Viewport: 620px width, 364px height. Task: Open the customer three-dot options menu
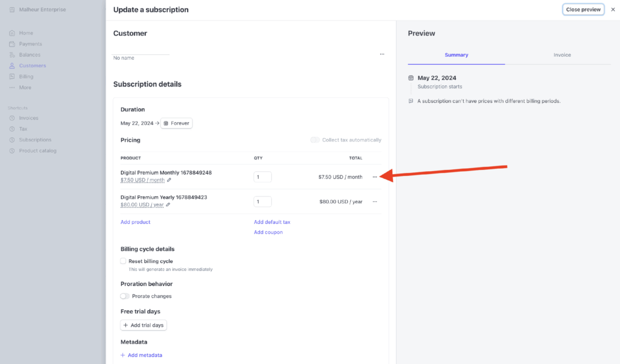pos(382,54)
